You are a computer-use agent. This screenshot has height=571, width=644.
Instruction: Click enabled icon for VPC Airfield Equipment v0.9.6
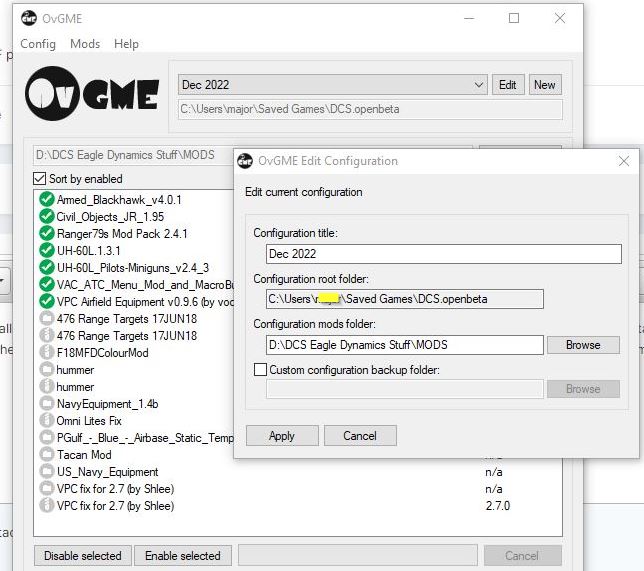(x=47, y=302)
